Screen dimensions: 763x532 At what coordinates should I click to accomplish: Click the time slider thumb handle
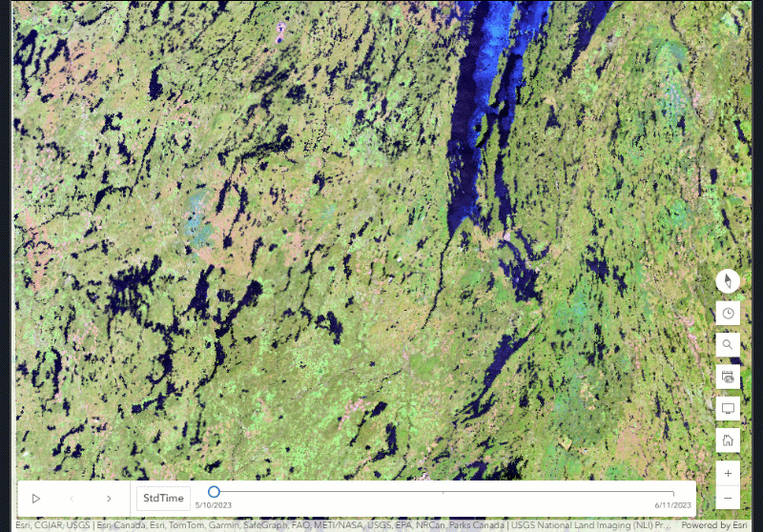(214, 492)
